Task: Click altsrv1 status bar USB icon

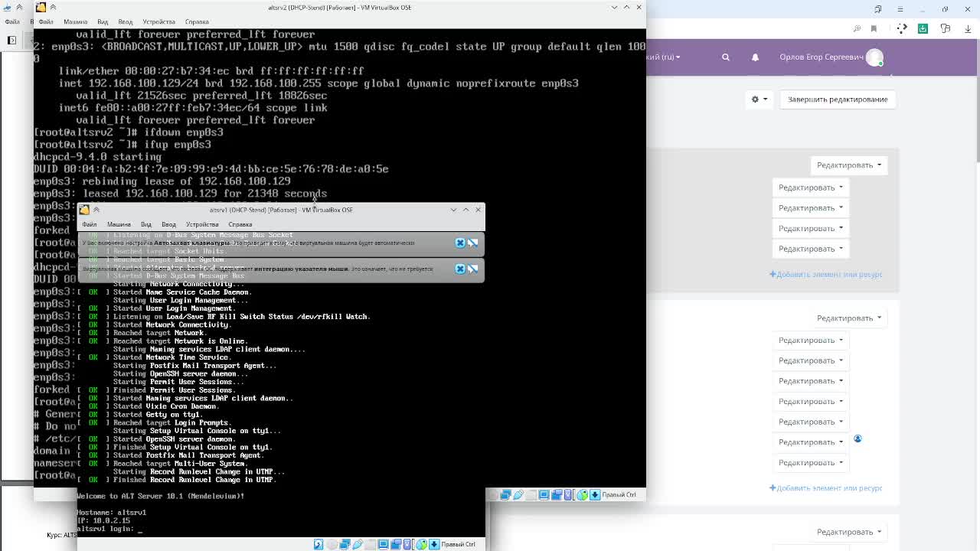Action: [x=358, y=544]
